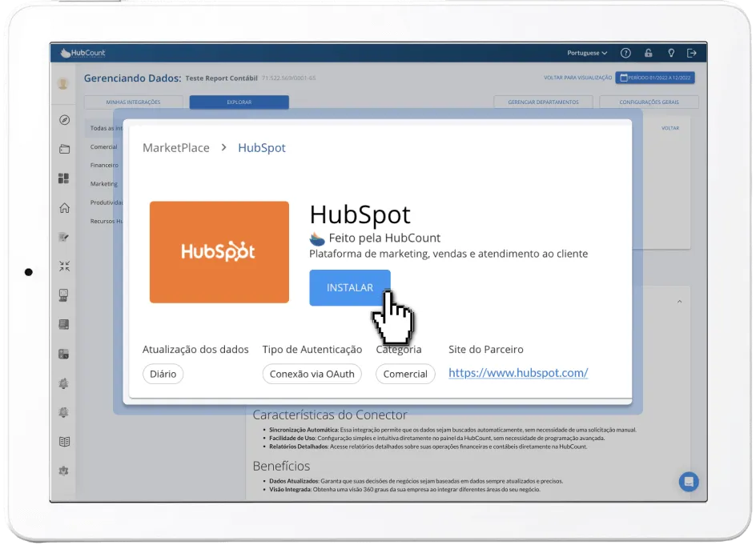
Task: Click the HubCount bird icon beside Feito pela
Action: [x=317, y=238]
